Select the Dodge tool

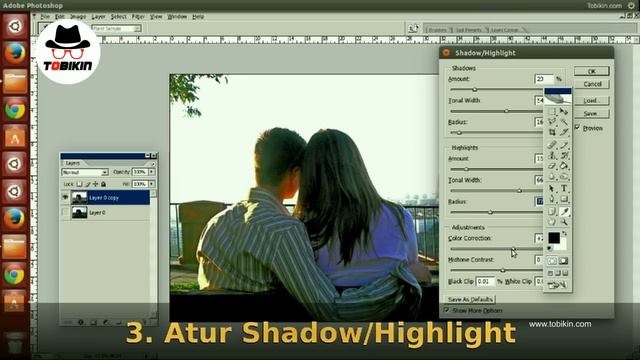(x=564, y=176)
